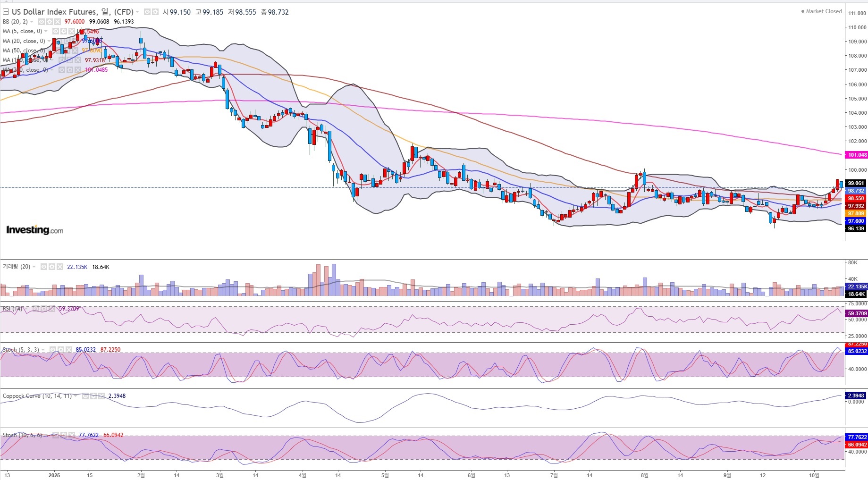868x480 pixels.
Task: Select the 101.048 MA200 price label
Action: pyautogui.click(x=857, y=155)
